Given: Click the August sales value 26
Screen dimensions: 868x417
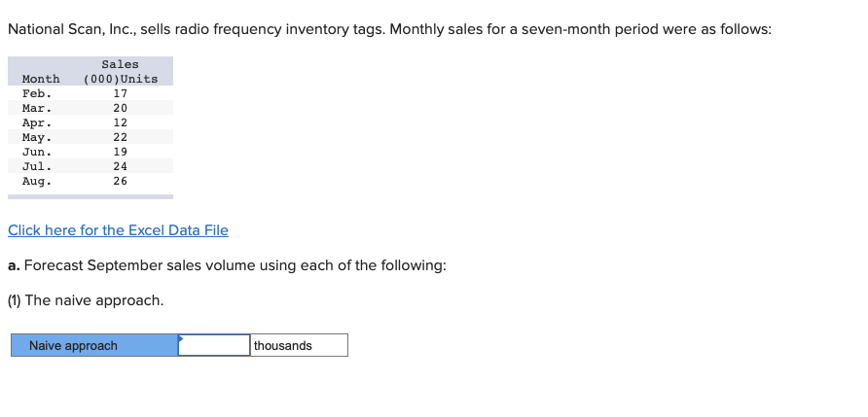Looking at the screenshot, I should coord(121,181).
